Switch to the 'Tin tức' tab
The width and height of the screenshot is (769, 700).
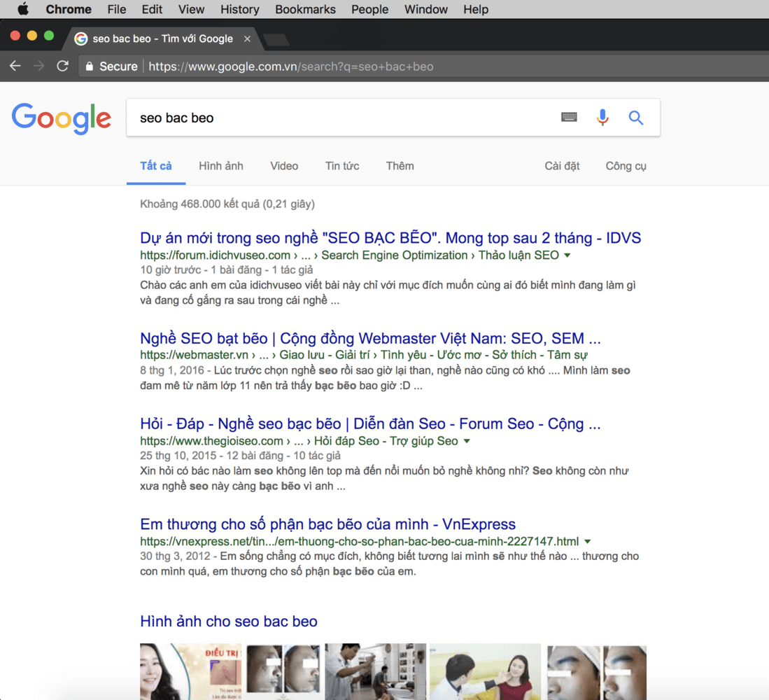[342, 166]
